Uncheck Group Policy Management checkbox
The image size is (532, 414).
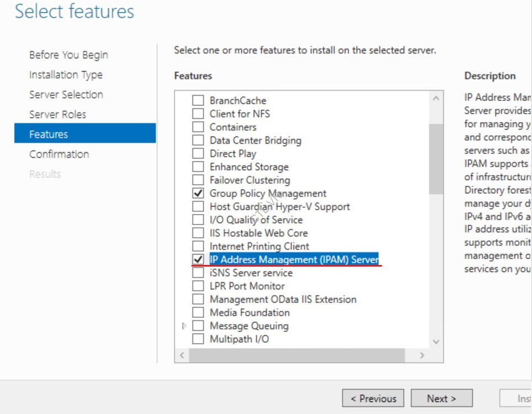tap(198, 193)
